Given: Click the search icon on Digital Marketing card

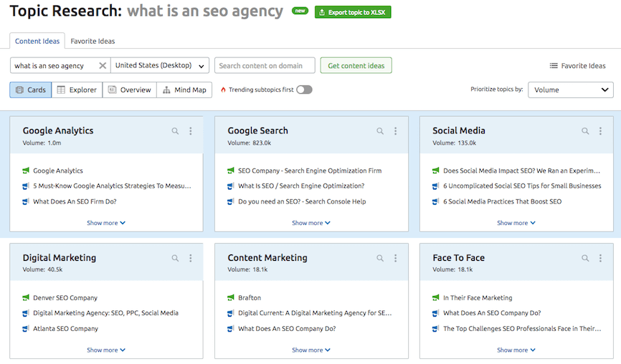Looking at the screenshot, I should click(x=175, y=258).
